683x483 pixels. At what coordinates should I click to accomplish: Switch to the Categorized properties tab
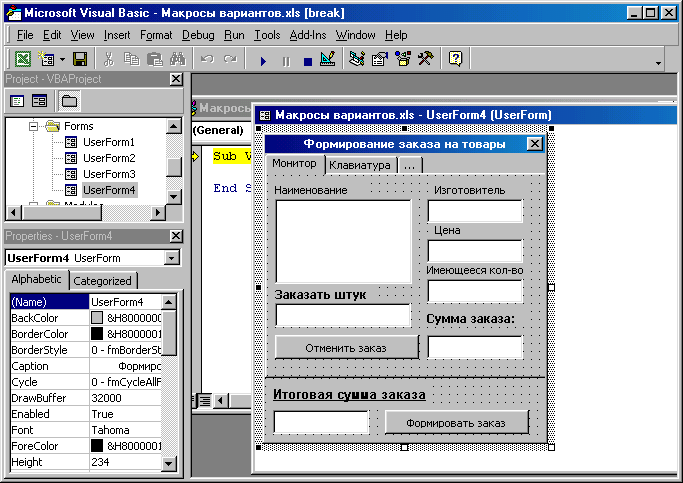click(102, 281)
